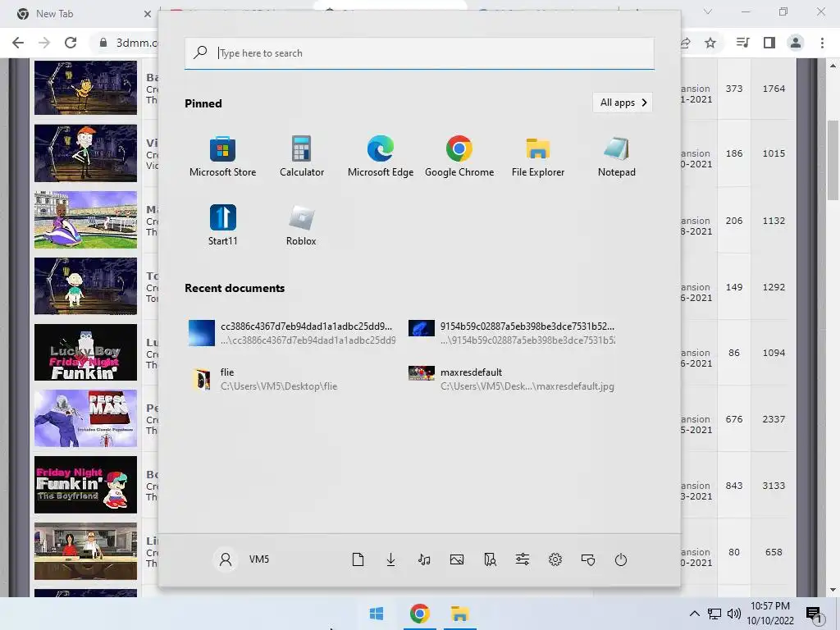The image size is (840, 630).
Task: Open the Friday Night Funkin The Boyfriend thumbnail
Action: click(x=85, y=485)
